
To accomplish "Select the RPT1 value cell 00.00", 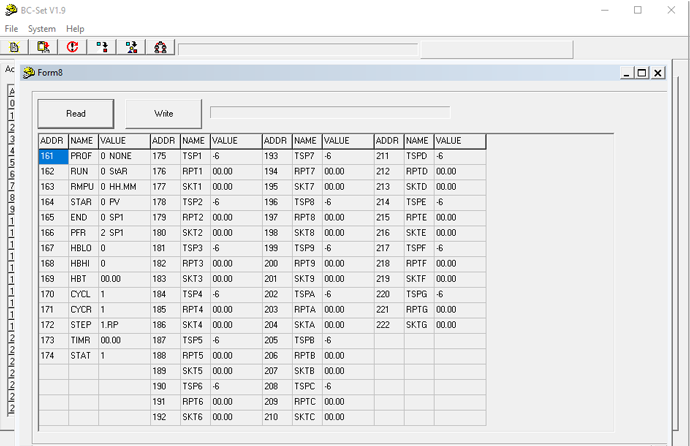I will (236, 172).
